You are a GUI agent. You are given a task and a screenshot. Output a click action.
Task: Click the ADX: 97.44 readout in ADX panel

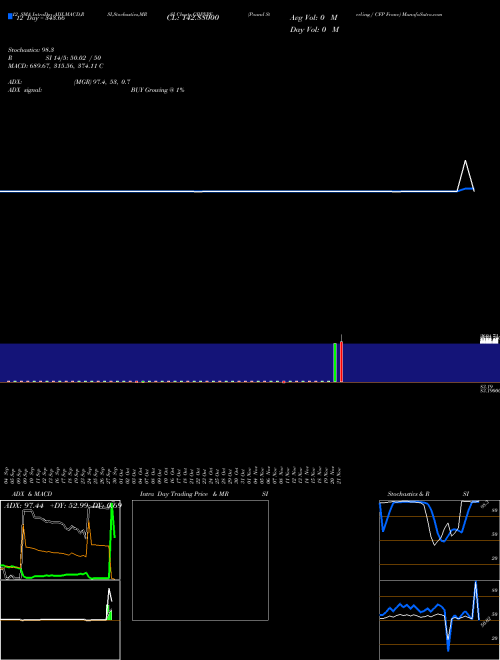(24, 505)
